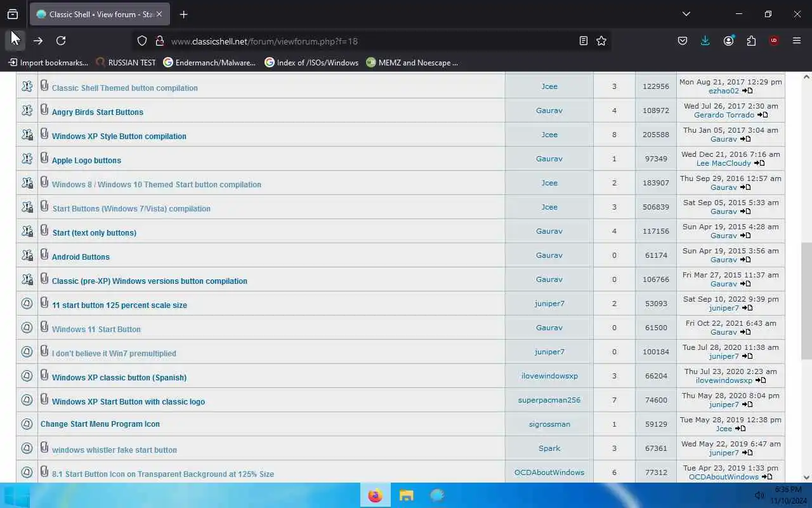The image size is (812, 508).
Task: Jump to latest post by Gerardo Torrado
Action: (x=763, y=115)
